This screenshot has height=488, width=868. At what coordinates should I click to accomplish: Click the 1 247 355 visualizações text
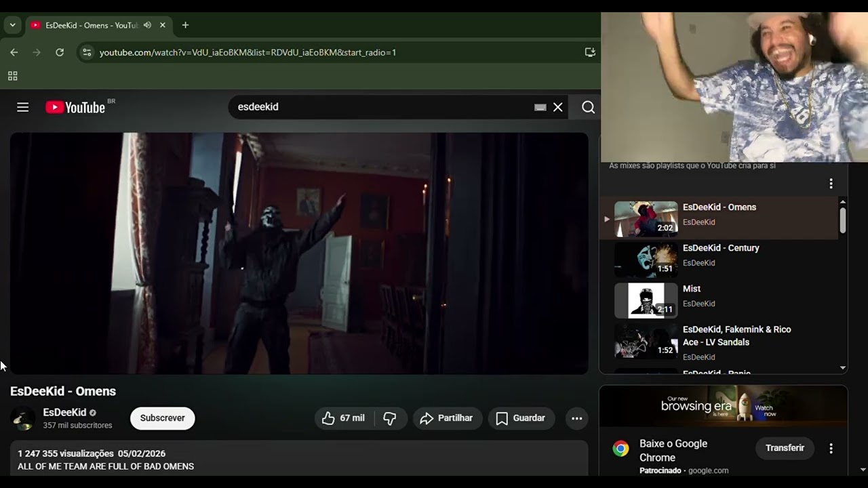coord(66,453)
